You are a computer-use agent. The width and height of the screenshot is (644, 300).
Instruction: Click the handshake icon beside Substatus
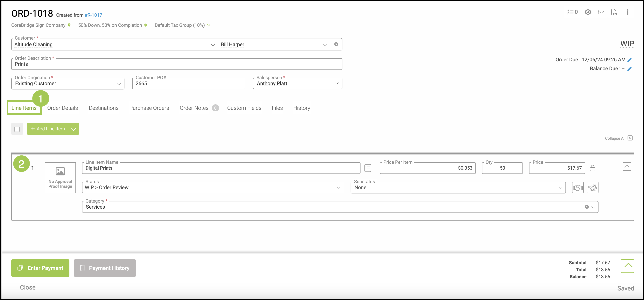[x=577, y=187]
